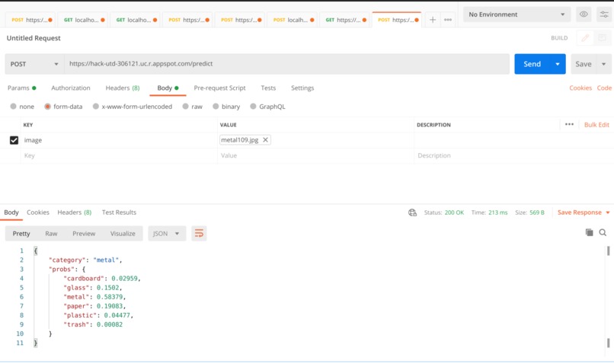
Task: Switch to the response Body tab
Action: [11, 212]
